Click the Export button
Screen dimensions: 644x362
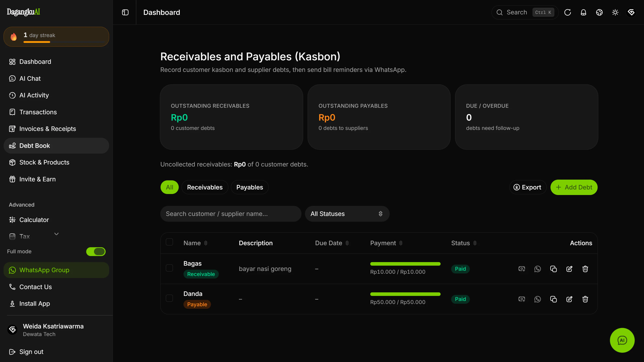click(x=528, y=187)
